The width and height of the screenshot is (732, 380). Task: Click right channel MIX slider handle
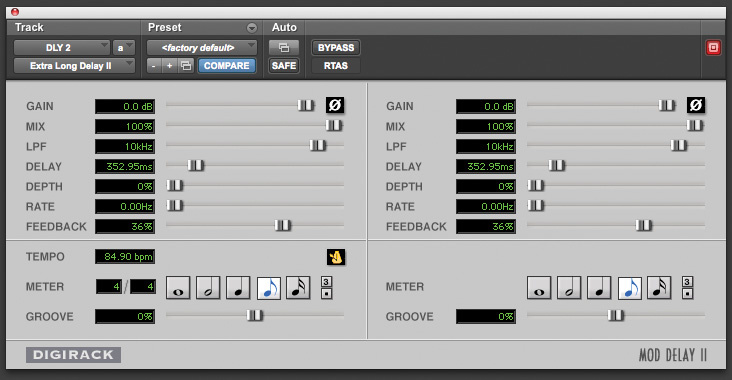(695, 126)
